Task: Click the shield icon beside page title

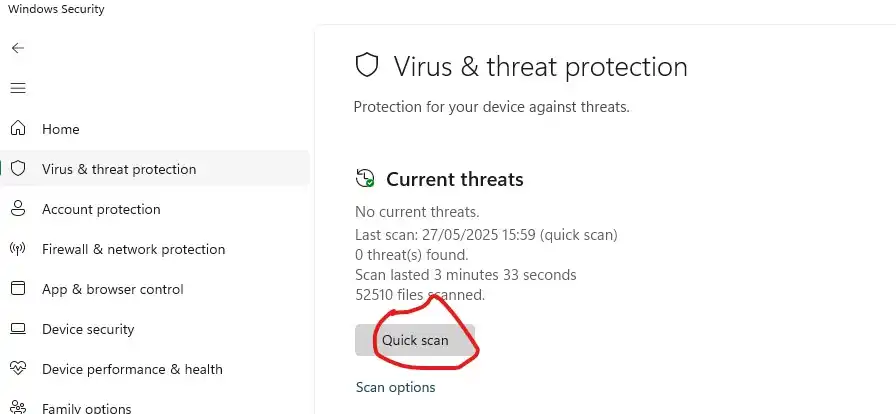Action: (x=367, y=66)
